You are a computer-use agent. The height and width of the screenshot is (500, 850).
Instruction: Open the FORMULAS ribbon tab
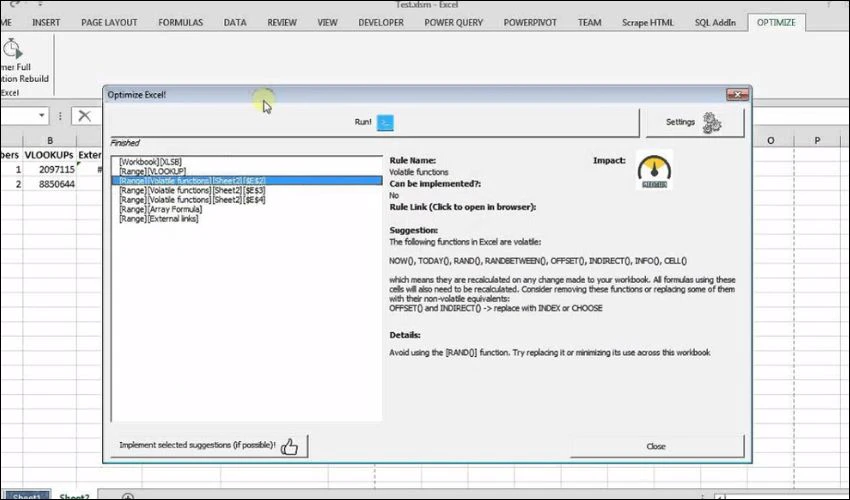(x=181, y=22)
